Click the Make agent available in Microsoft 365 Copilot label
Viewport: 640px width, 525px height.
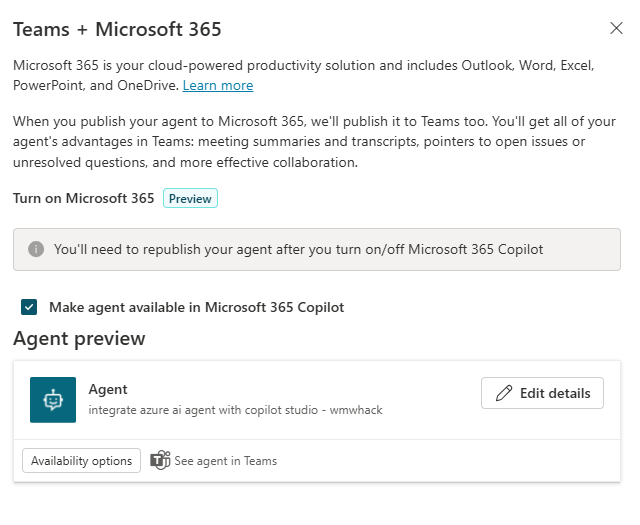[196, 307]
